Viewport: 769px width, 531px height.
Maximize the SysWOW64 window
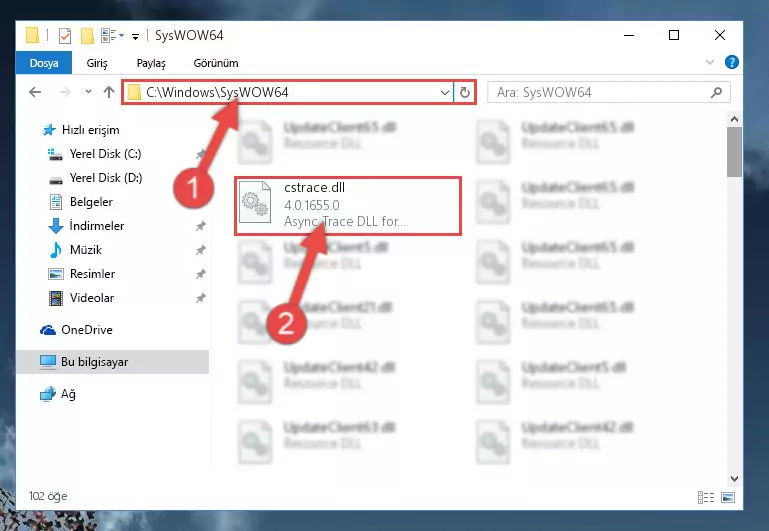point(674,35)
